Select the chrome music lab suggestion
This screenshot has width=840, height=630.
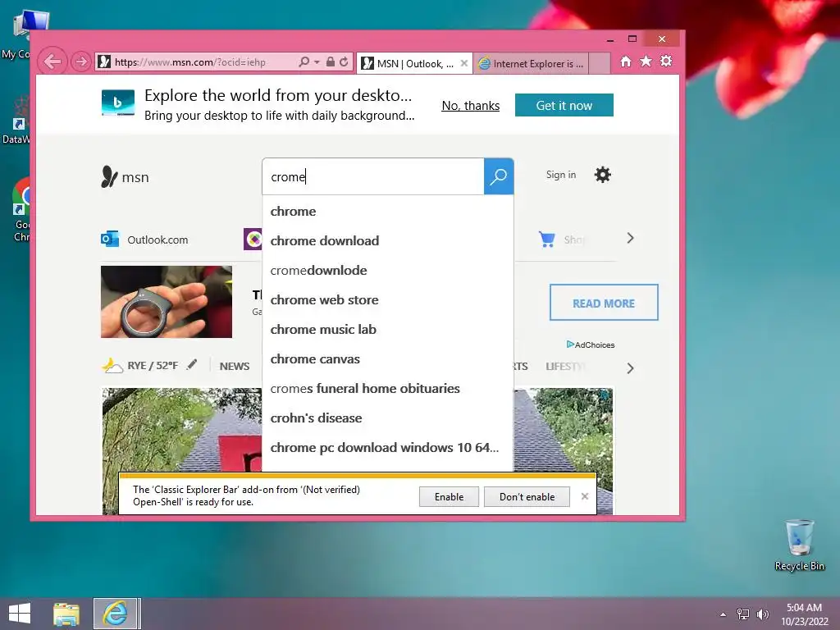388,330
